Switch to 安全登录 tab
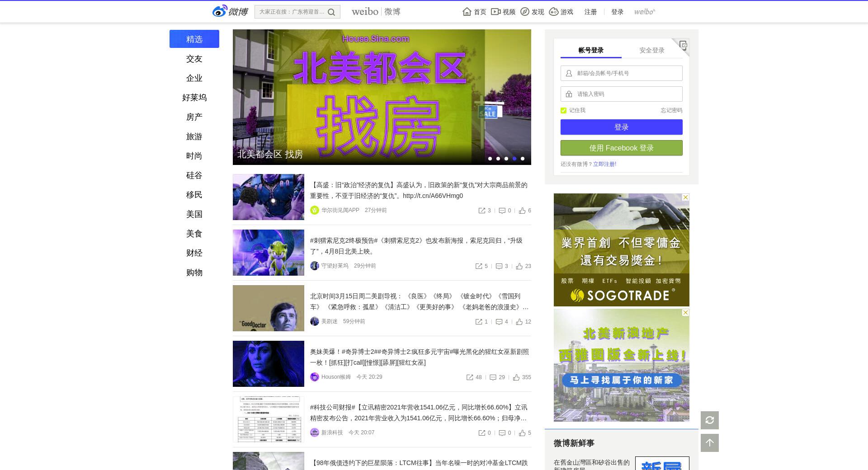 tap(652, 50)
